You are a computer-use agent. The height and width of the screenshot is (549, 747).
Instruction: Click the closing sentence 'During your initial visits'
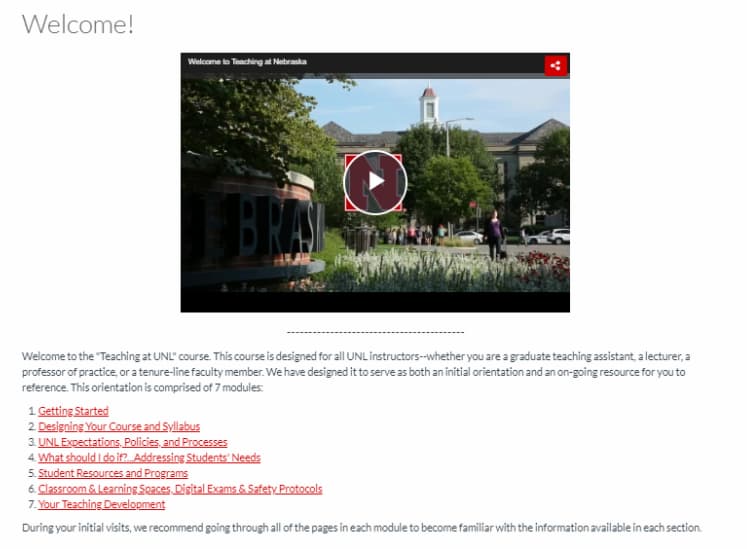362,528
